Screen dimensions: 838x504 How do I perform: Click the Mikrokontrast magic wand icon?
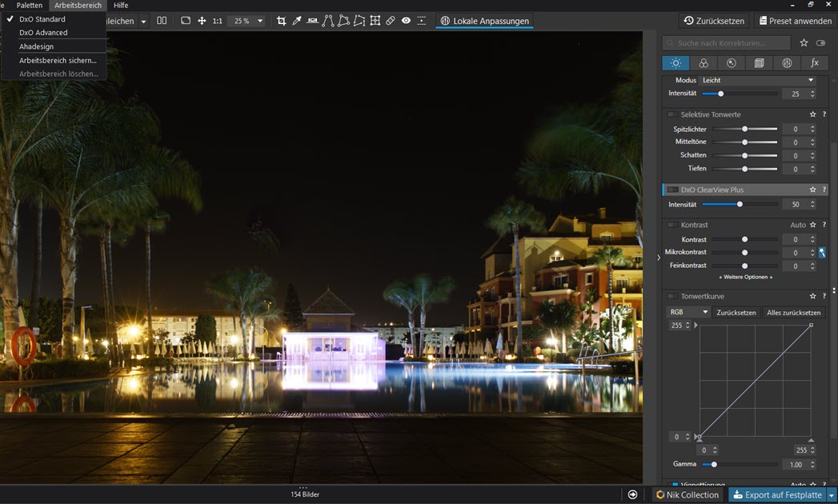pyautogui.click(x=822, y=252)
